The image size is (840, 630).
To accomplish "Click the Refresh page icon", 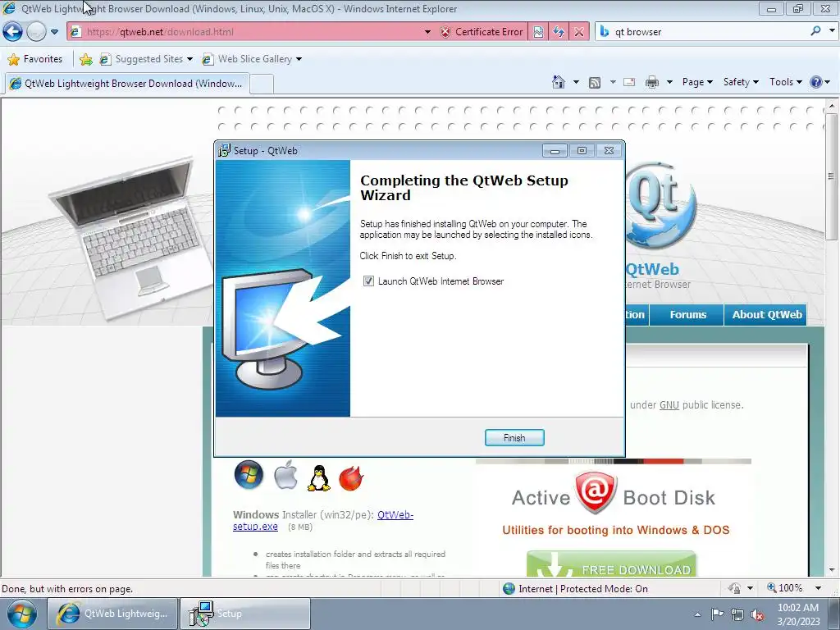I will [x=559, y=32].
